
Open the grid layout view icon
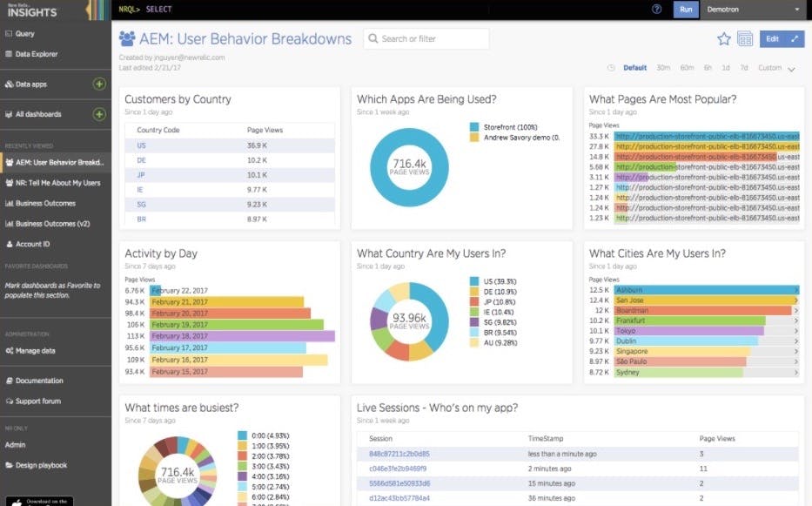745,39
